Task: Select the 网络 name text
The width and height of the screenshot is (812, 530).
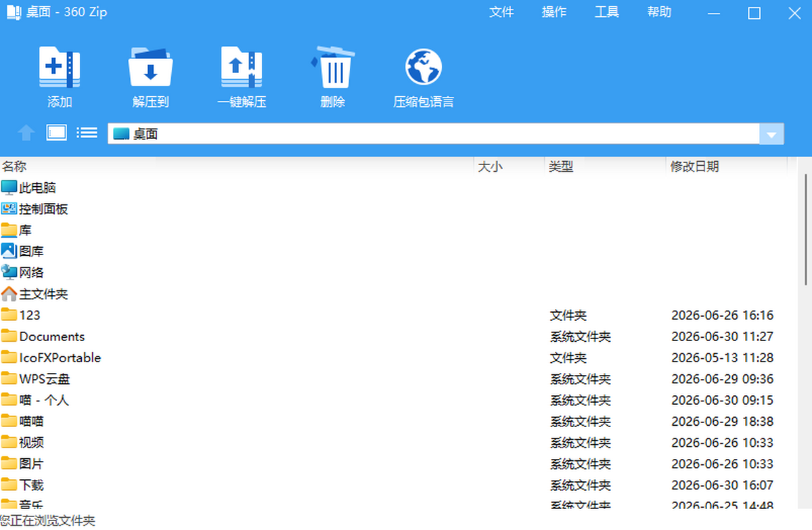Action: click(32, 273)
